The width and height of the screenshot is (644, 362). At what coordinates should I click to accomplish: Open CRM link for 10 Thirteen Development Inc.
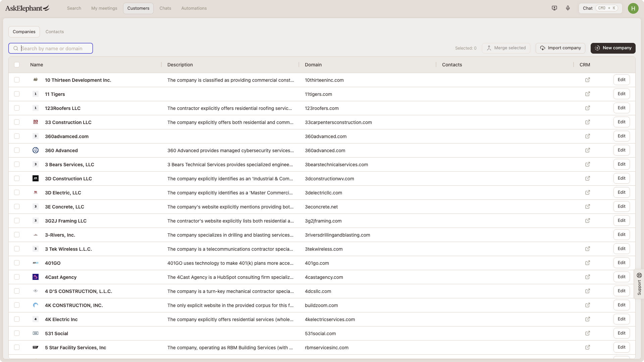coord(588,80)
